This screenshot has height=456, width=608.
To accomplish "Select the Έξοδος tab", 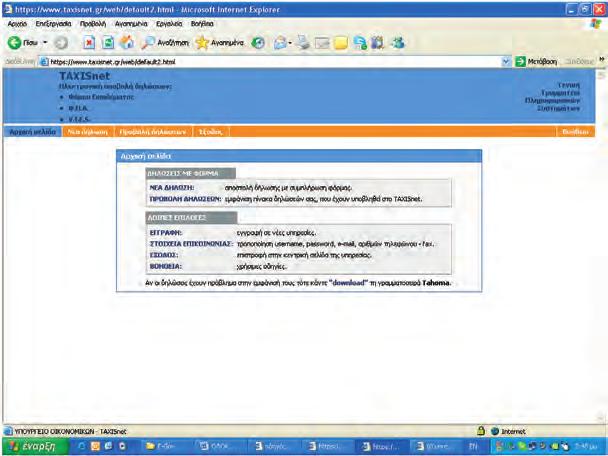I will 210,132.
